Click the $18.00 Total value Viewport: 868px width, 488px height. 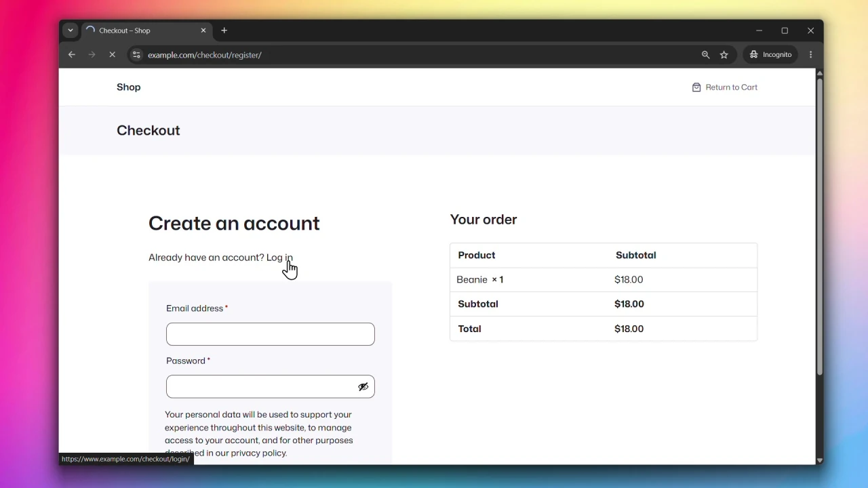tap(629, 329)
